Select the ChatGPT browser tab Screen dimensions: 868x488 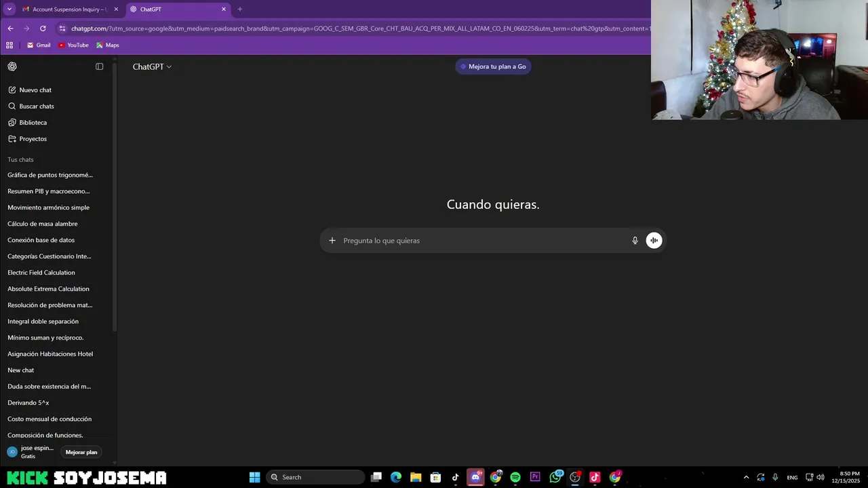click(x=178, y=9)
